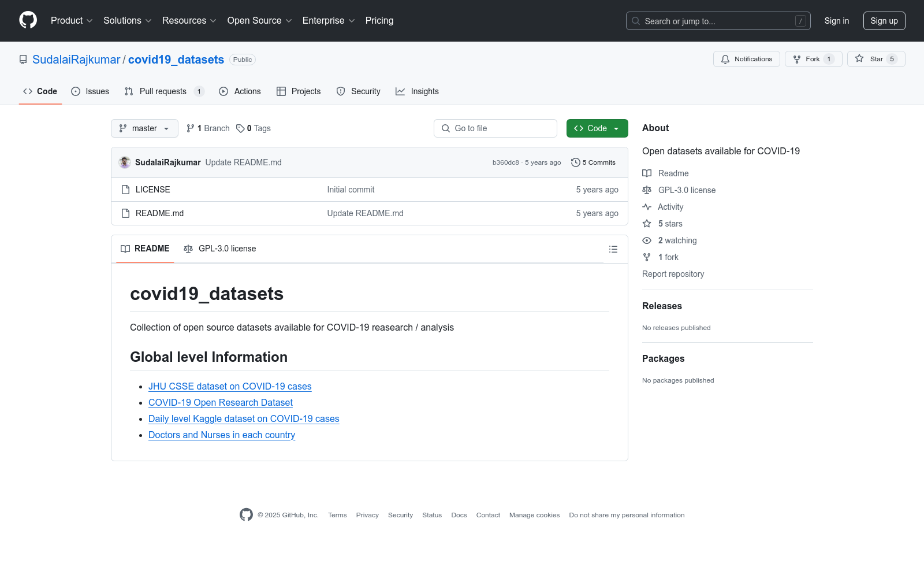Open SudalaiRajkumar user profile link

pyautogui.click(x=76, y=60)
